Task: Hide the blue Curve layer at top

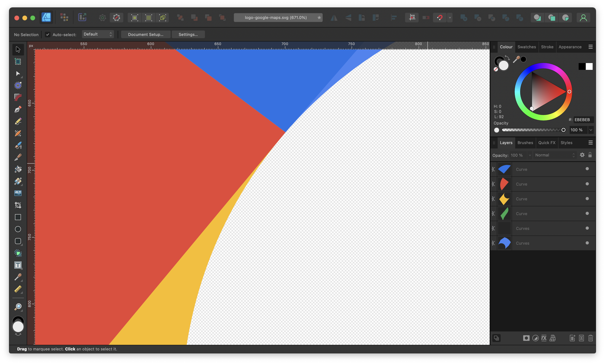Action: [x=587, y=169]
